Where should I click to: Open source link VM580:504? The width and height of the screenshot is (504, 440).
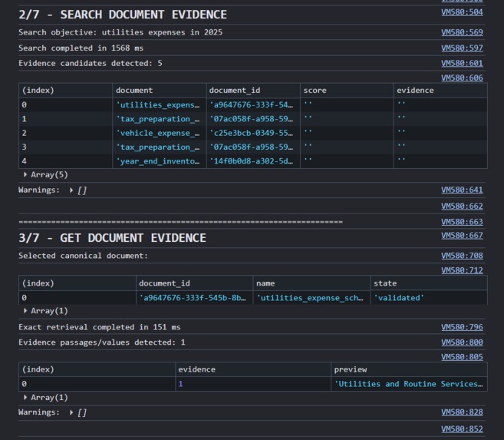462,12
